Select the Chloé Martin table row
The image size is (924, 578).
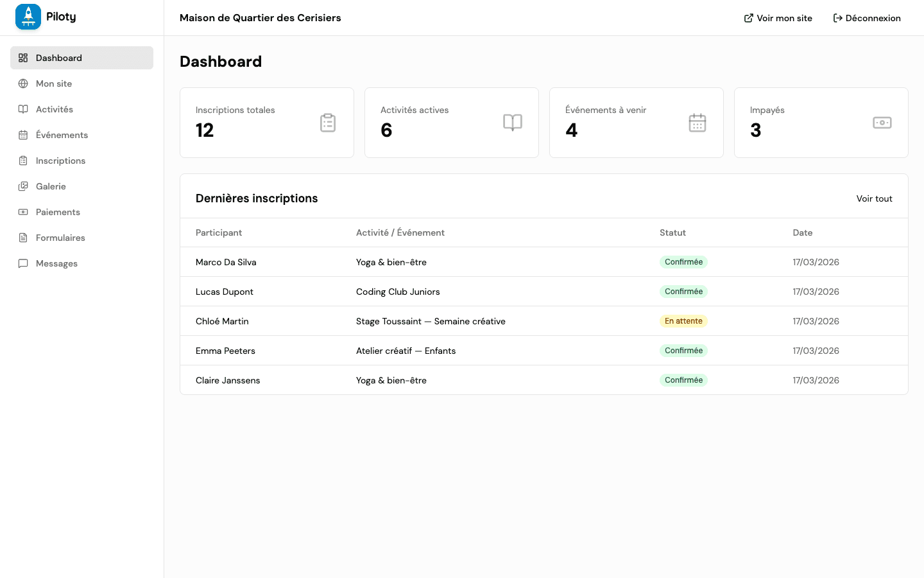pyautogui.click(x=449, y=320)
